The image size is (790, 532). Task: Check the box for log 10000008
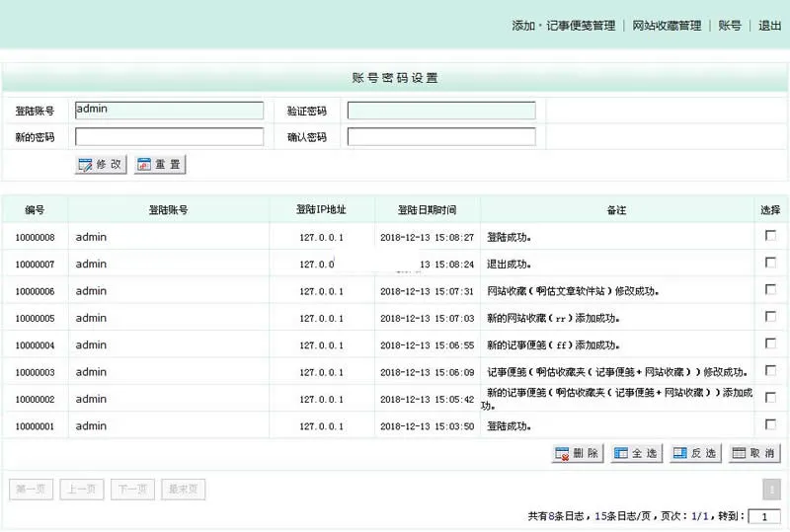pyautogui.click(x=770, y=236)
